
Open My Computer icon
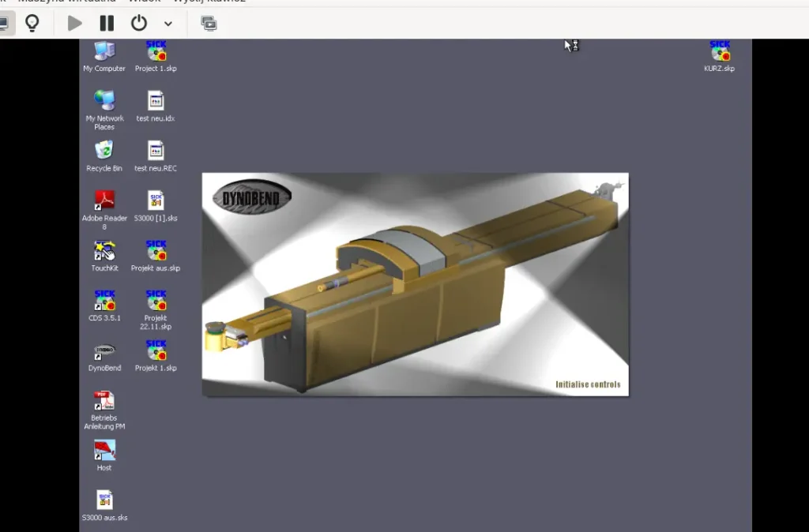pyautogui.click(x=104, y=51)
